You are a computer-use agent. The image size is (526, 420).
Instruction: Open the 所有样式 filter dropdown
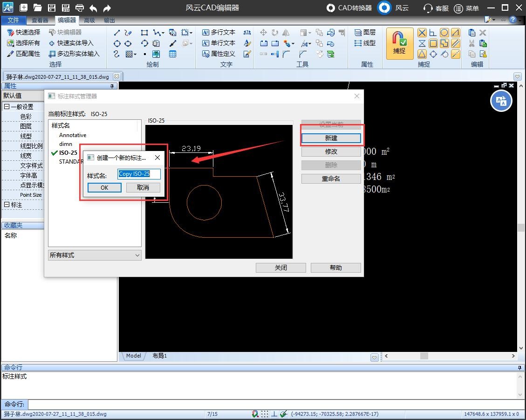[95, 255]
